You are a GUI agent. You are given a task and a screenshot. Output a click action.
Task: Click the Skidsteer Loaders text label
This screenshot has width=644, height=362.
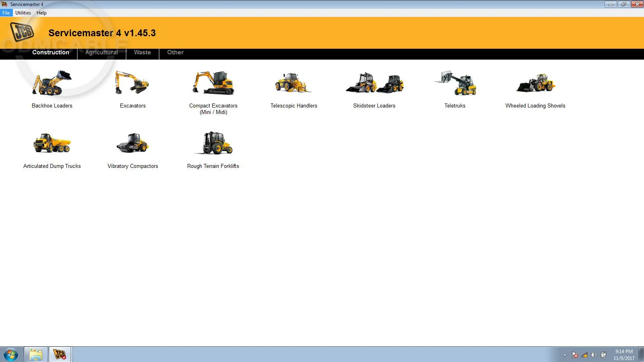(x=375, y=106)
